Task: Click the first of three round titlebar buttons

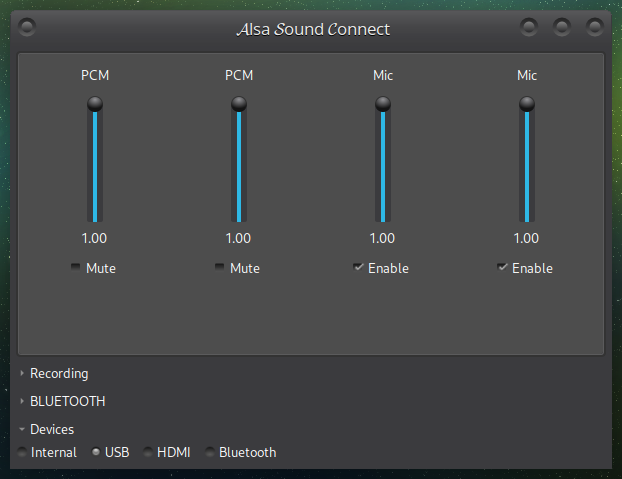Action: click(x=529, y=27)
